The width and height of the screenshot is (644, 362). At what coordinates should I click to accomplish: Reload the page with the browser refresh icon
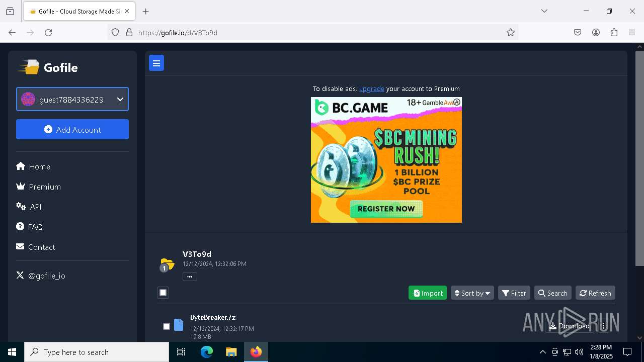(48, 32)
